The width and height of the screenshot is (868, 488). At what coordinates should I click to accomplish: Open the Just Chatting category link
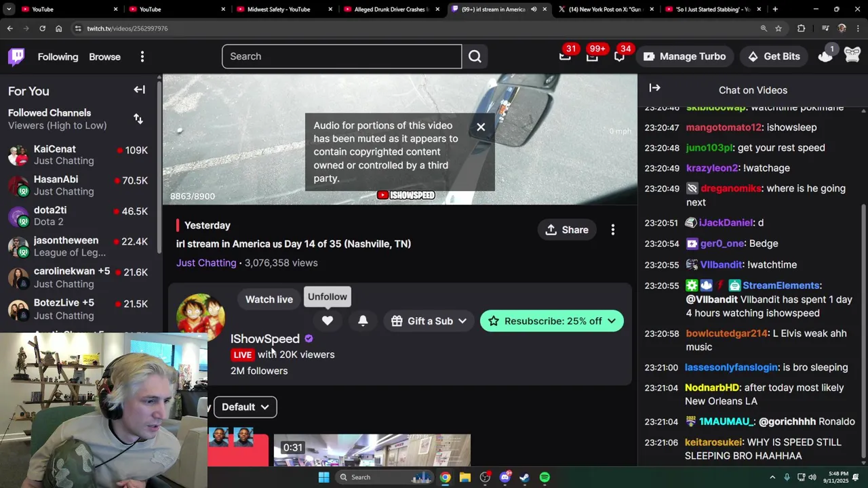pyautogui.click(x=206, y=263)
